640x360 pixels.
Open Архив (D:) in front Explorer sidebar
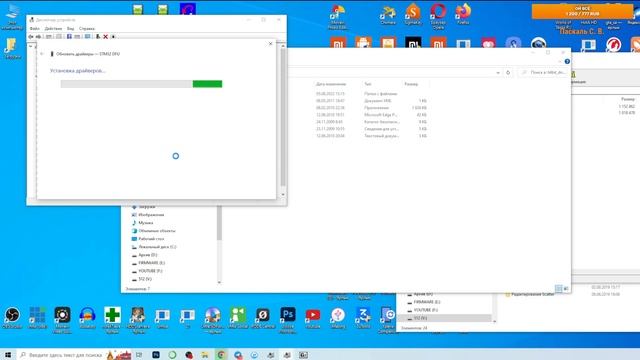144,255
